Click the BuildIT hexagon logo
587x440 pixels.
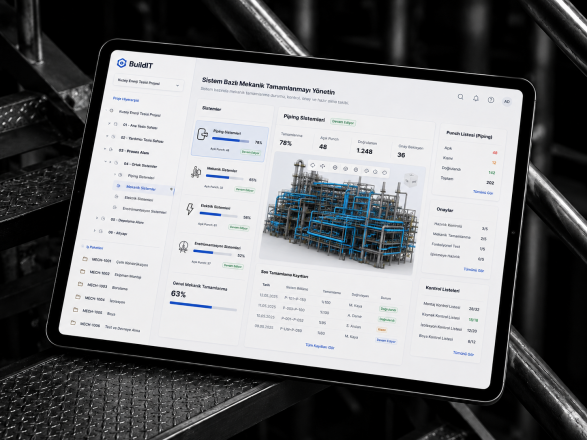tap(122, 63)
